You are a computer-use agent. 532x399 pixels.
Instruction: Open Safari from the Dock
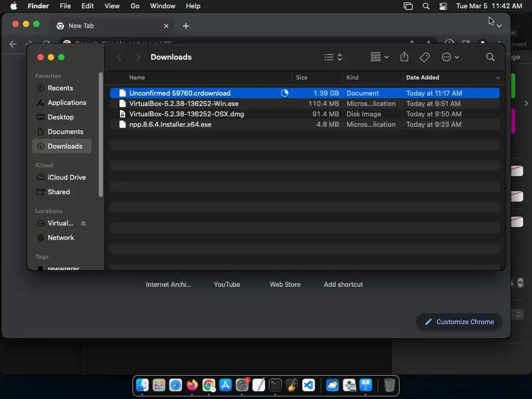click(176, 385)
